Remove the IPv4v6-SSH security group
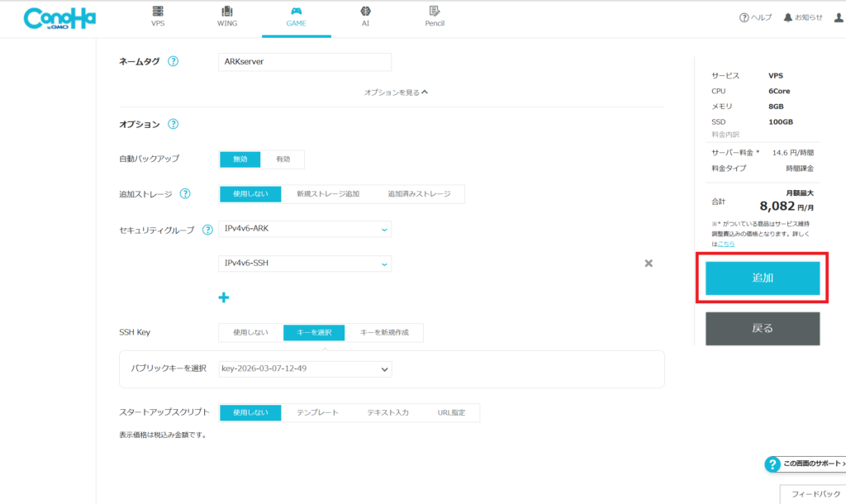 pos(649,264)
